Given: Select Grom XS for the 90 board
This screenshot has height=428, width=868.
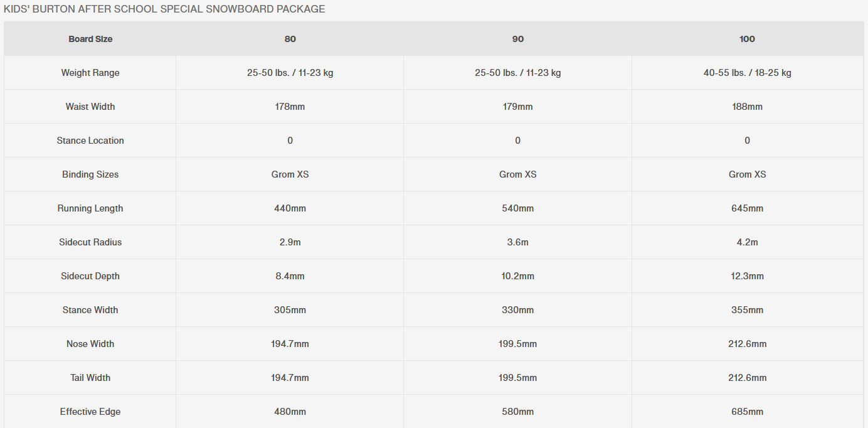Looking at the screenshot, I should click(x=517, y=174).
